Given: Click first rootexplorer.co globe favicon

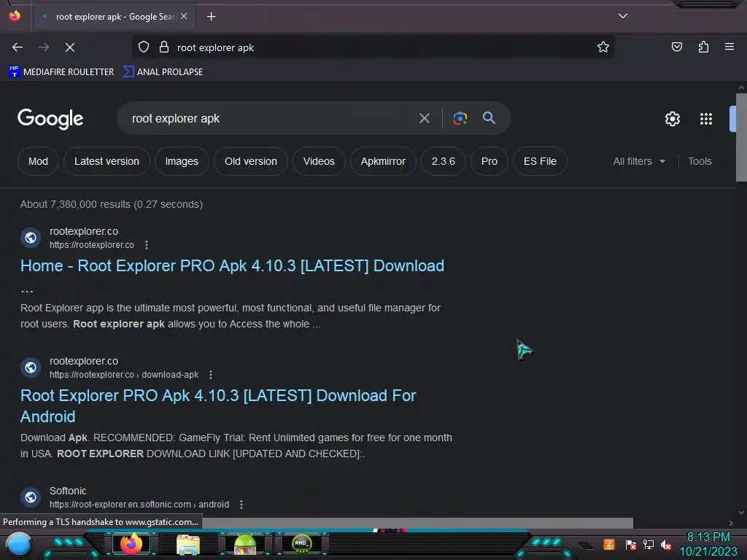Looking at the screenshot, I should pyautogui.click(x=31, y=238).
